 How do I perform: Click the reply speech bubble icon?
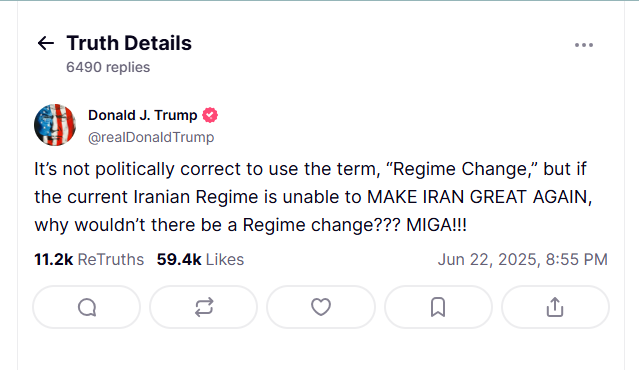point(87,307)
